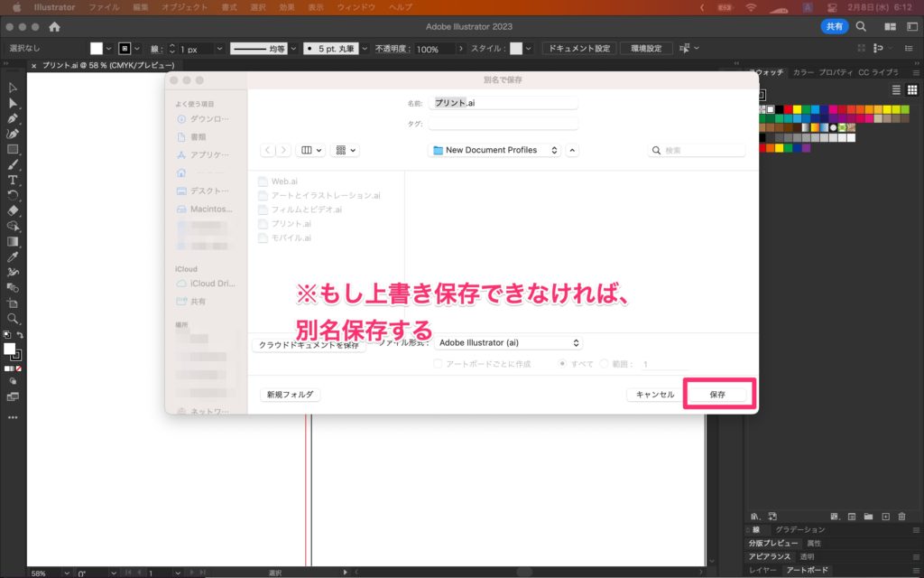Select the Pen tool in toolbar
Screen dimensions: 924x578
(x=13, y=118)
